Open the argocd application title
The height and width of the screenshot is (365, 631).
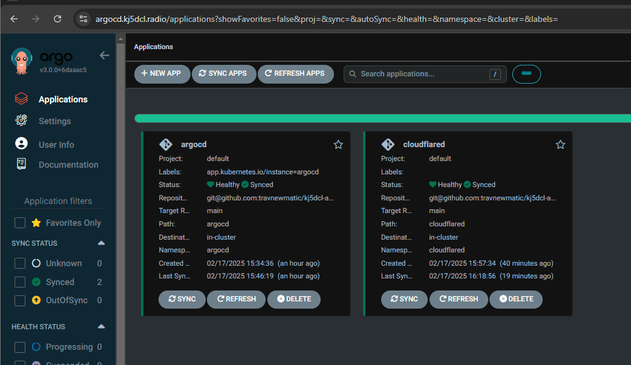click(194, 144)
